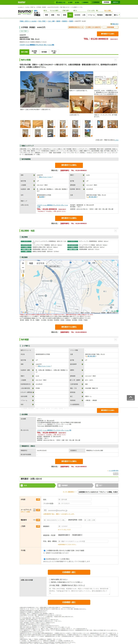Select the 中古 navigation tab
The image size is (138, 644).
[70, 15]
